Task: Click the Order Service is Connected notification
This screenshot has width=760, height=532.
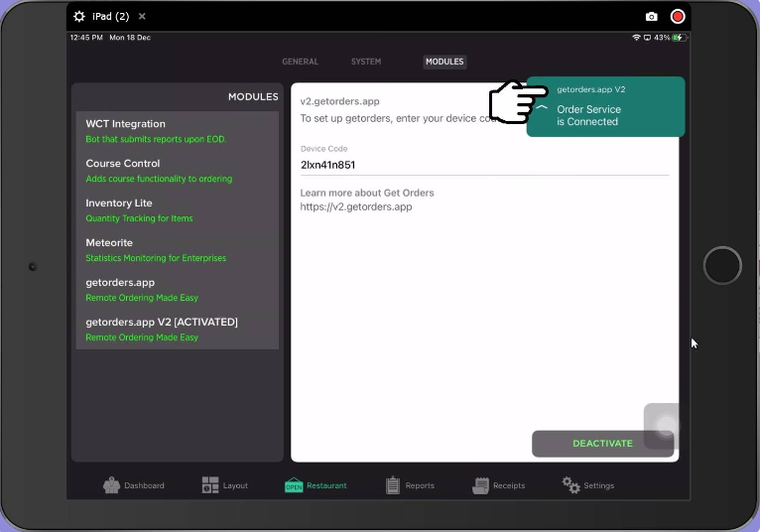Action: (605, 106)
